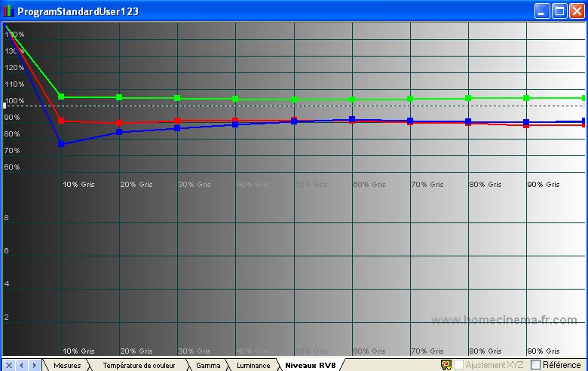Click the ProgramStandardUser123 window app icon

[8, 11]
